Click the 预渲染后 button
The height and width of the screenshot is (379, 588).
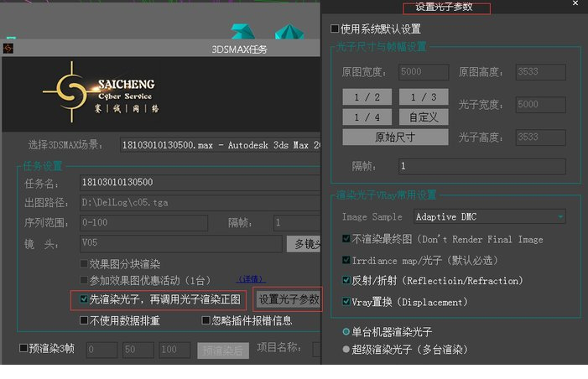(x=223, y=350)
